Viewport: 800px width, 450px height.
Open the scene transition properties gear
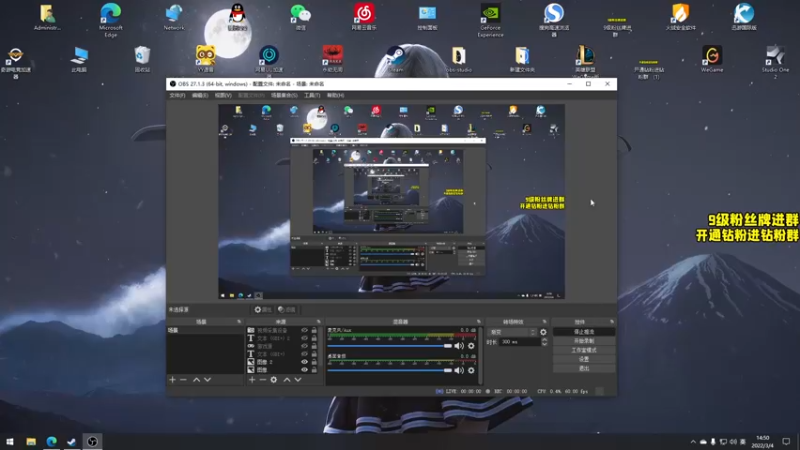[543, 332]
